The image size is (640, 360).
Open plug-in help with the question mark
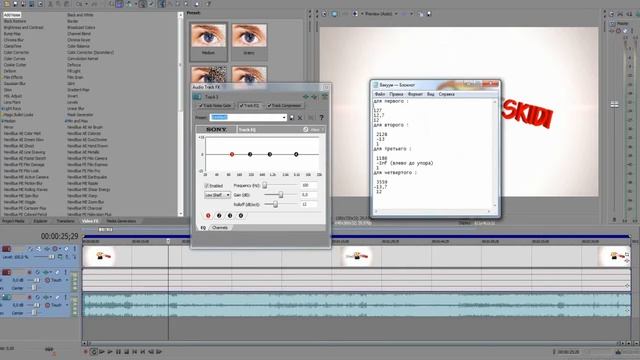tap(322, 118)
